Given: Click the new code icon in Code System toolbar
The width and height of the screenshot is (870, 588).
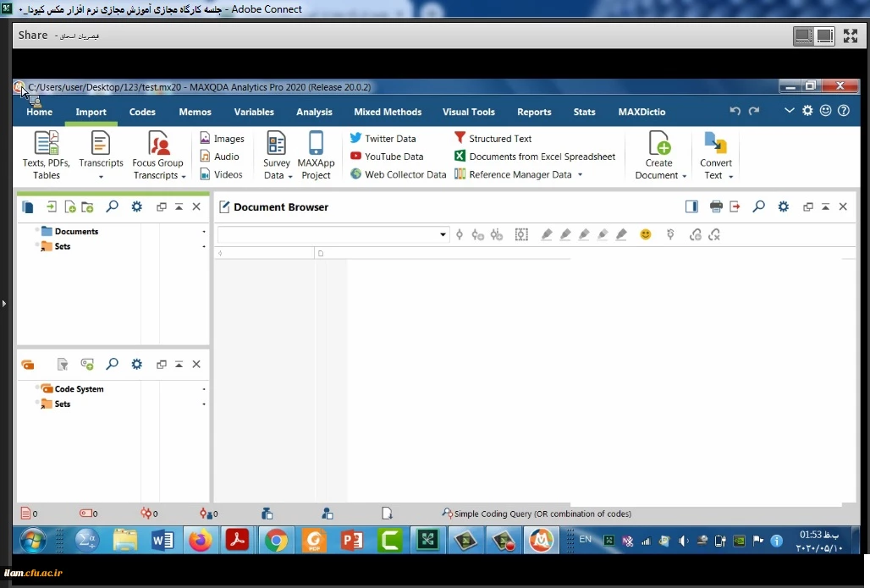Looking at the screenshot, I should (x=87, y=365).
